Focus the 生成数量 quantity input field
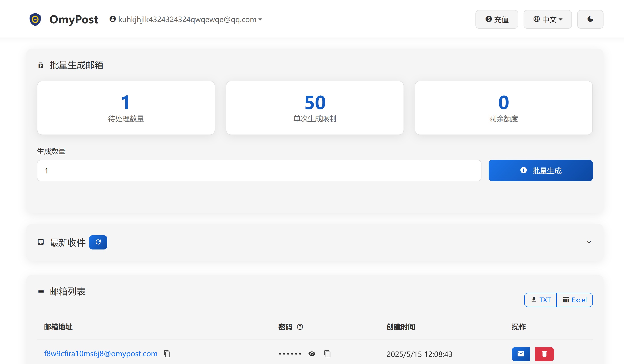 (259, 170)
